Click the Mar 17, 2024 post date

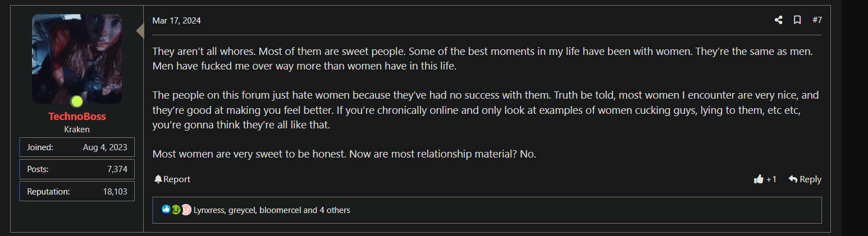[176, 21]
